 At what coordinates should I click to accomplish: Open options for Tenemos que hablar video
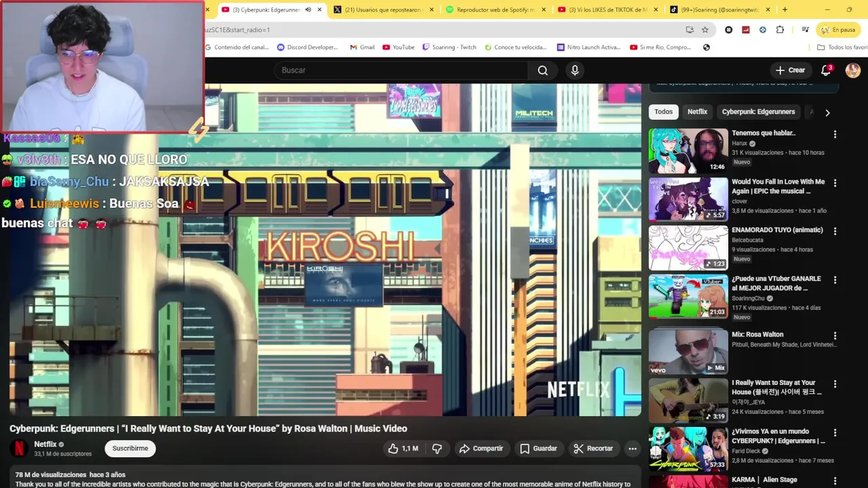[835, 134]
